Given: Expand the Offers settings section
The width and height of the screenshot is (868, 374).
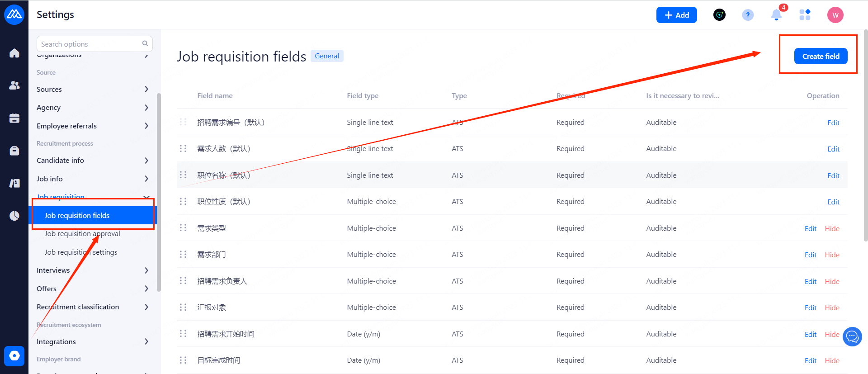Looking at the screenshot, I should pos(93,289).
